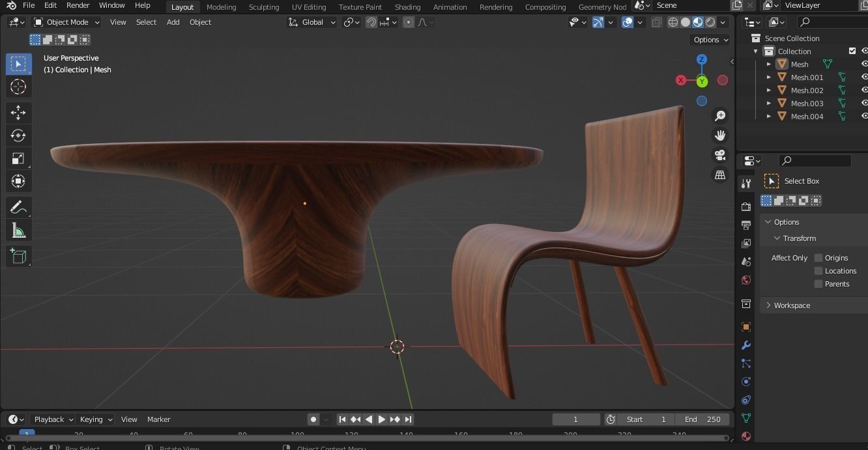The height and width of the screenshot is (450, 868).
Task: Expand the Workspace panel
Action: [x=768, y=305]
